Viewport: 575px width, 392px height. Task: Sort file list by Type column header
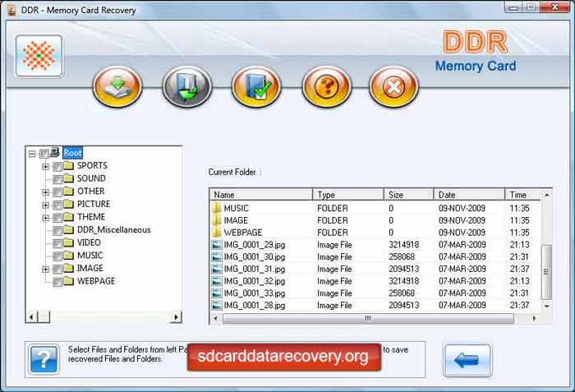348,195
